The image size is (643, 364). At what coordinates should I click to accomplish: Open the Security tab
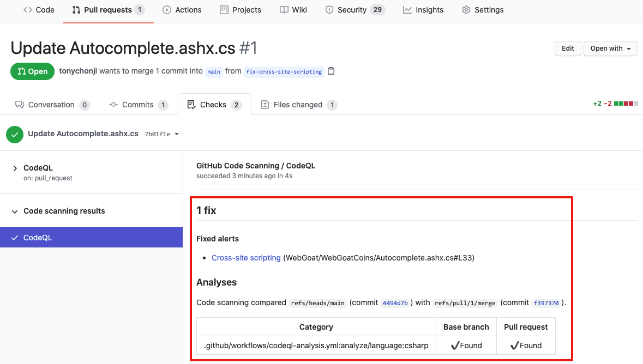pyautogui.click(x=355, y=10)
